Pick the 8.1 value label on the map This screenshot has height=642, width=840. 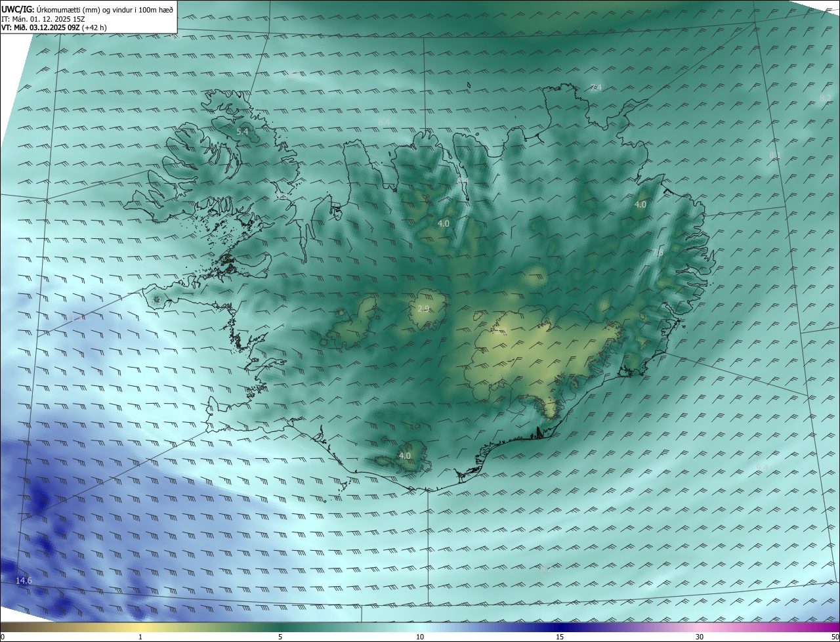point(774,155)
